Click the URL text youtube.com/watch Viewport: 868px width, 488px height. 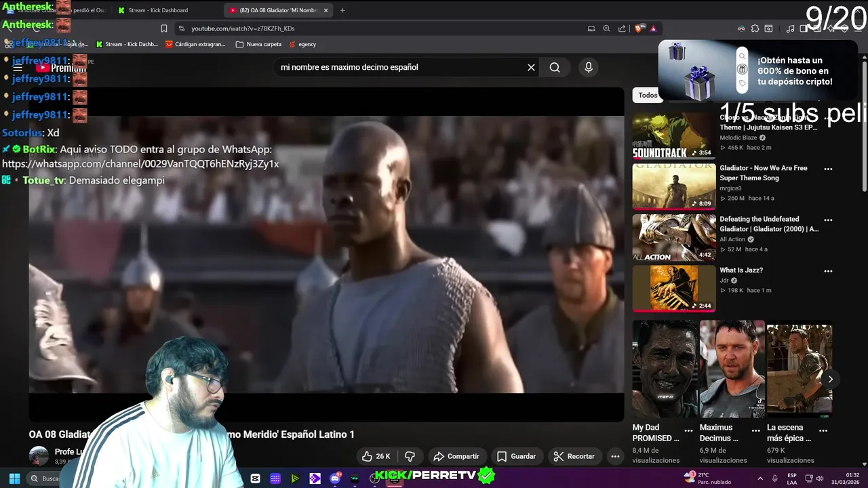coord(243,28)
